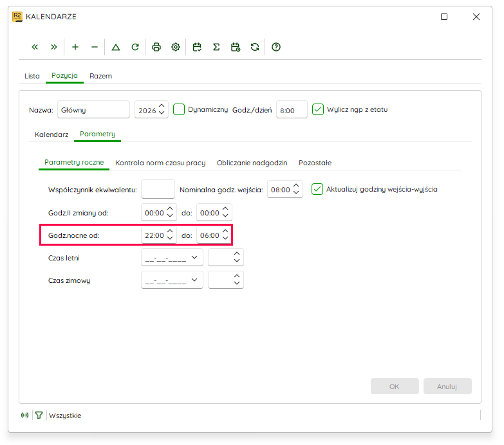Close the KALENDARZE window
504x445 pixels.
coord(476,17)
